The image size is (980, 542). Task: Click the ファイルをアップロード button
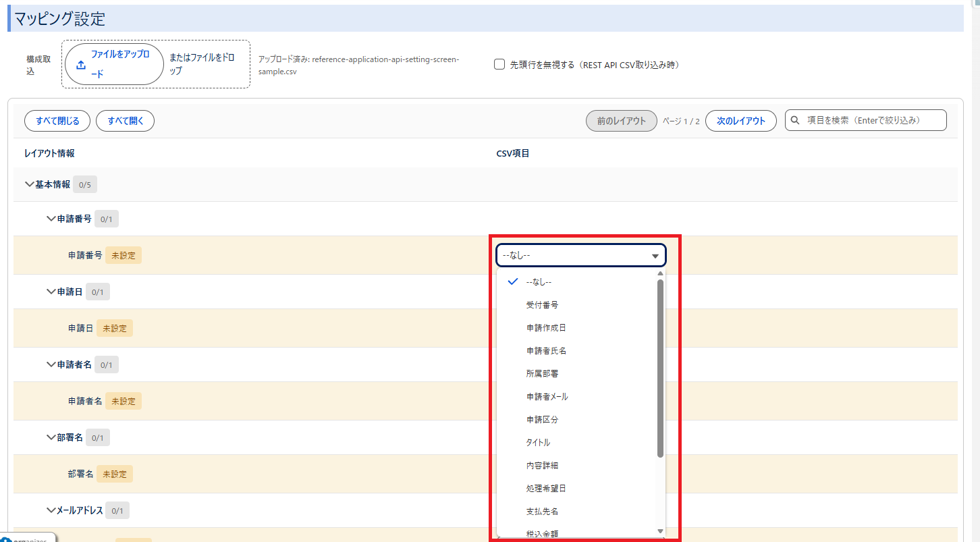click(115, 65)
